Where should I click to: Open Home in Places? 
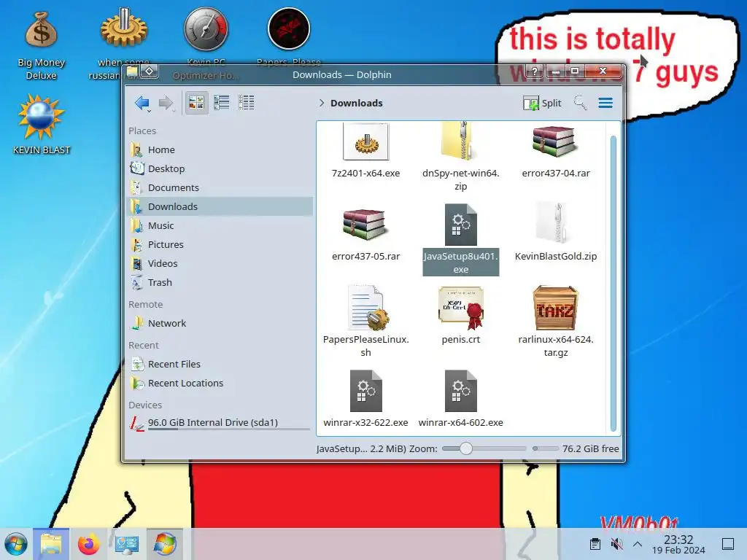pos(220,149)
